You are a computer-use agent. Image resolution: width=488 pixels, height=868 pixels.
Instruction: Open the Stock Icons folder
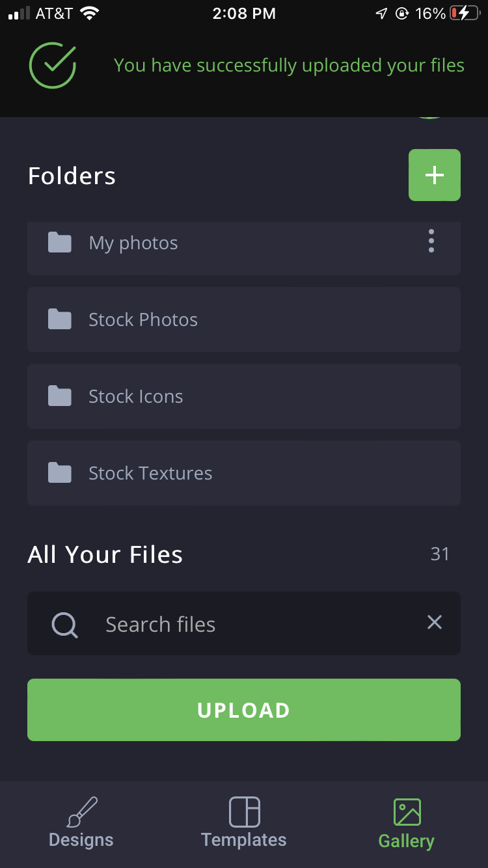pos(244,396)
